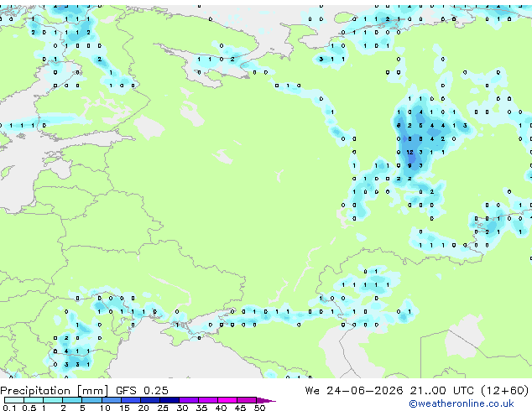Click the blue swatch between 15 and 20
The image size is (532, 411).
[131, 400]
